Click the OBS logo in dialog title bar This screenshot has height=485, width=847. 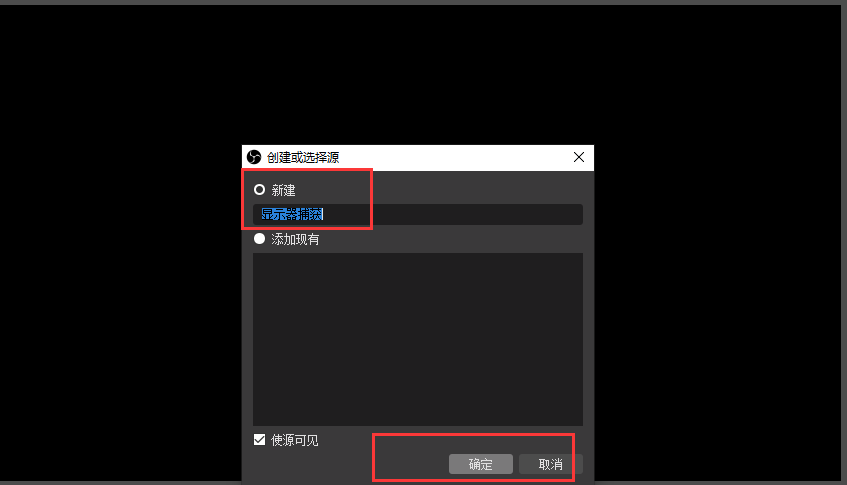pyautogui.click(x=254, y=157)
